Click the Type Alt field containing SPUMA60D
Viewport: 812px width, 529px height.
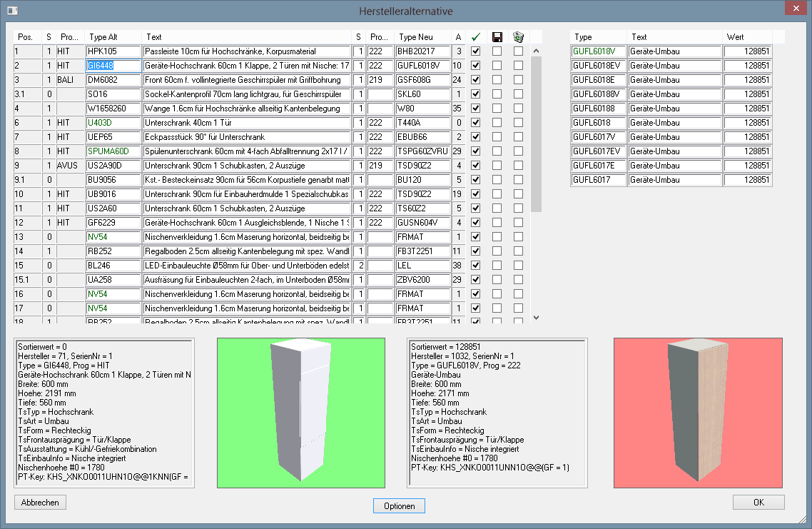[113, 151]
